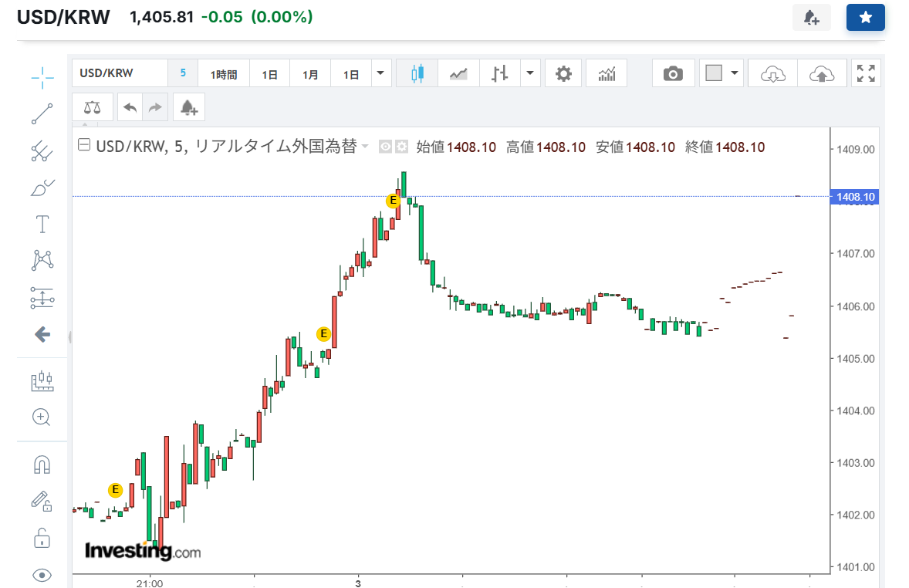Select the 1月 interval option
Image resolution: width=909 pixels, height=588 pixels.
tap(310, 74)
